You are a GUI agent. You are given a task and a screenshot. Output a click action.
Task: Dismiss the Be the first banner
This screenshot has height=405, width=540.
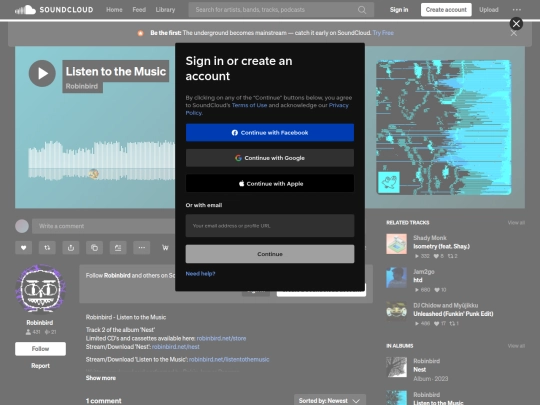pos(513,33)
